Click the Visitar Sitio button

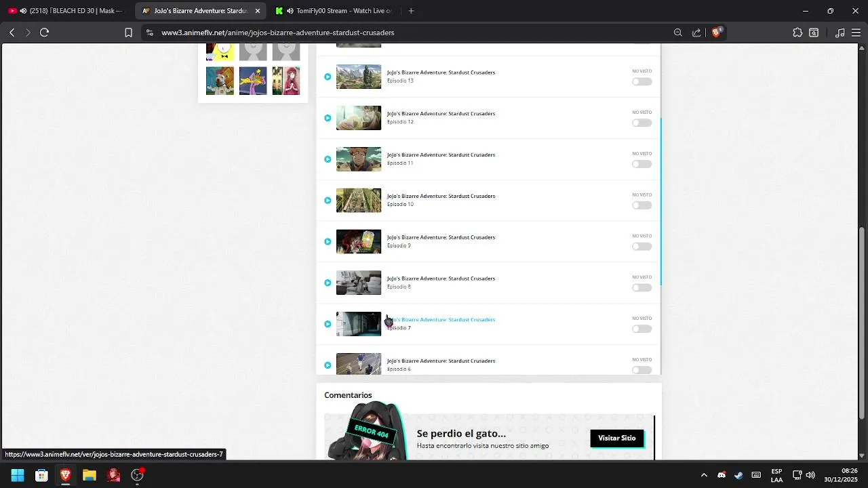tap(616, 438)
